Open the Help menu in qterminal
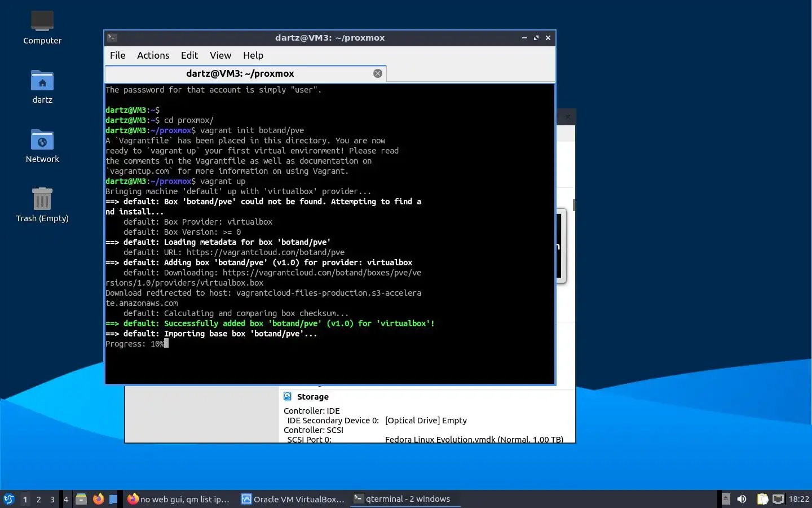The width and height of the screenshot is (812, 508). pyautogui.click(x=253, y=55)
